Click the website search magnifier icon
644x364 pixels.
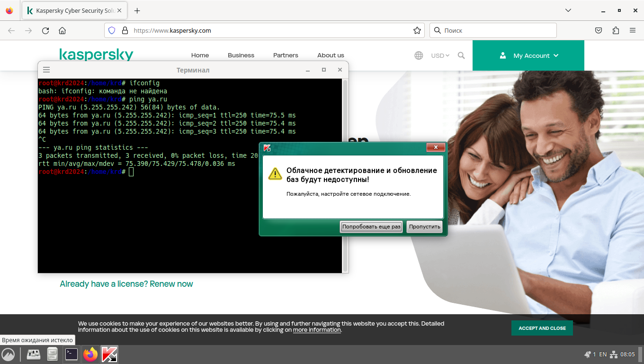coord(461,55)
